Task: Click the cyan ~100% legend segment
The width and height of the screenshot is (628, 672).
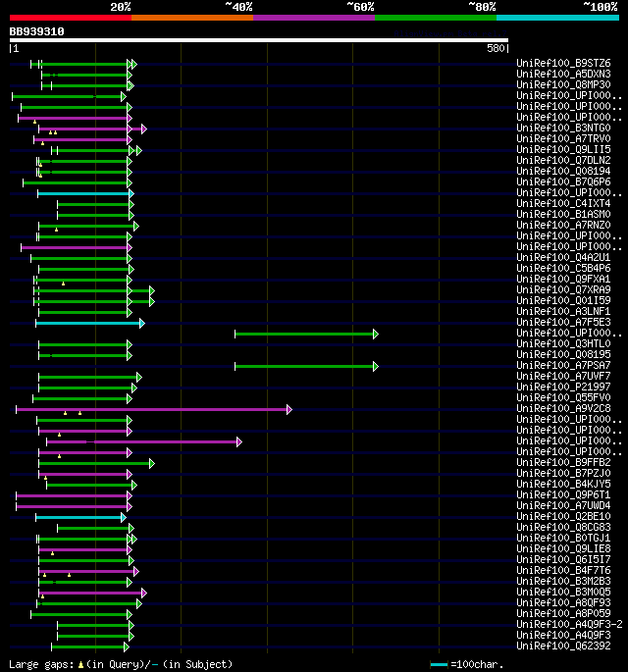Action: (x=557, y=18)
